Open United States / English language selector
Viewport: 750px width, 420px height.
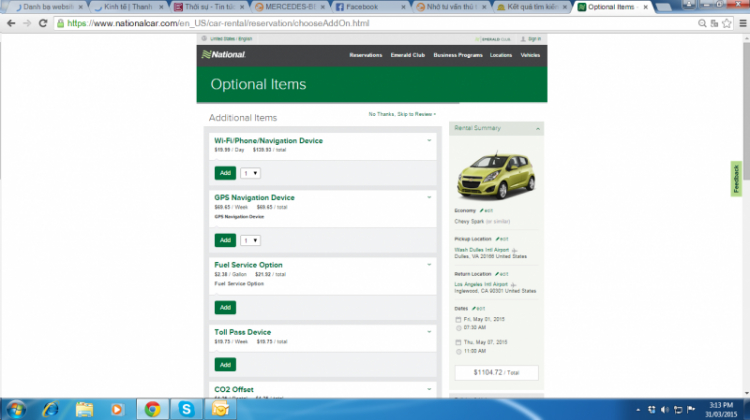pos(231,39)
